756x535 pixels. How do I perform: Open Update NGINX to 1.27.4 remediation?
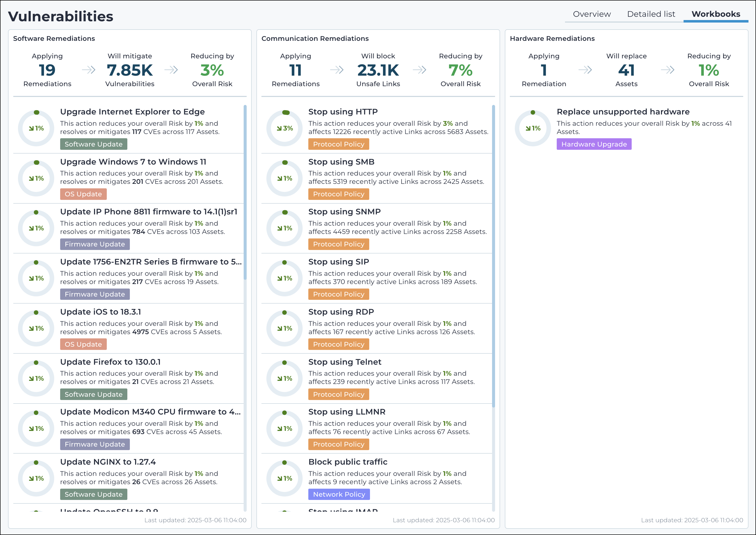(x=108, y=462)
